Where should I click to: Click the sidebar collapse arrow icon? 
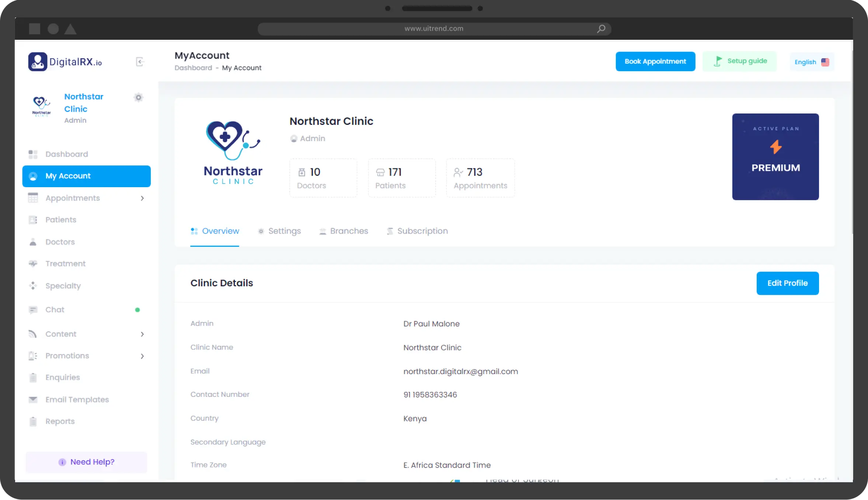tap(139, 62)
